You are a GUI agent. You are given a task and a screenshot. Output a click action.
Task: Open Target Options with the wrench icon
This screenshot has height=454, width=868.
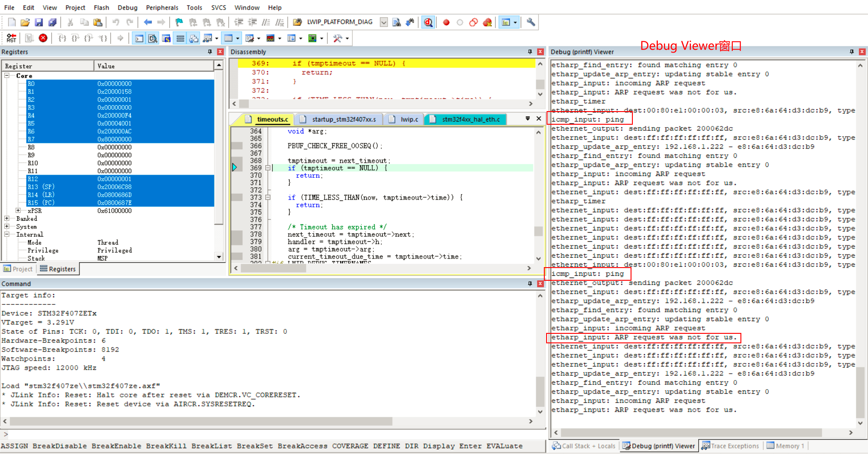[530, 22]
